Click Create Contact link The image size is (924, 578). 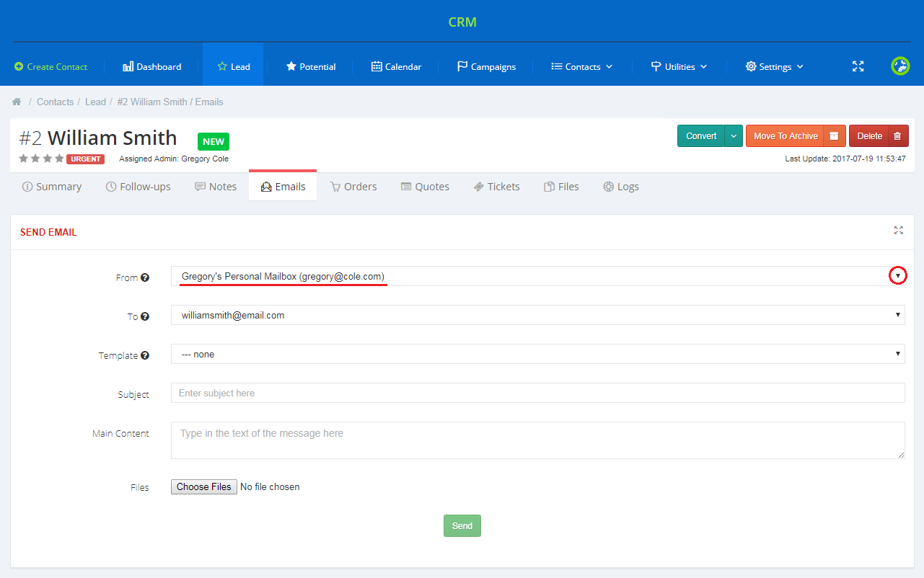[x=50, y=66]
